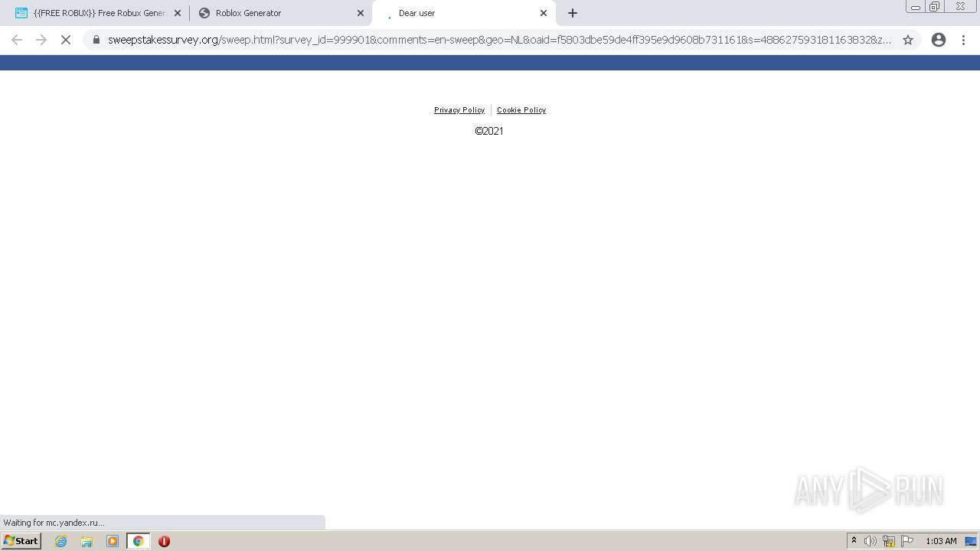The height and width of the screenshot is (551, 980).
Task: Open the 1:03 AM clock
Action: 941,541
